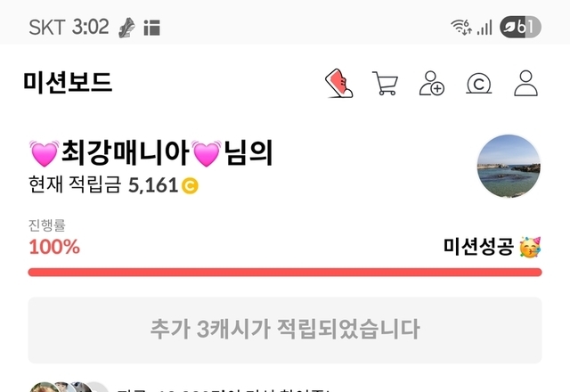
Task: Tap the 현재 적립금 5,161 text
Action: coord(103,184)
